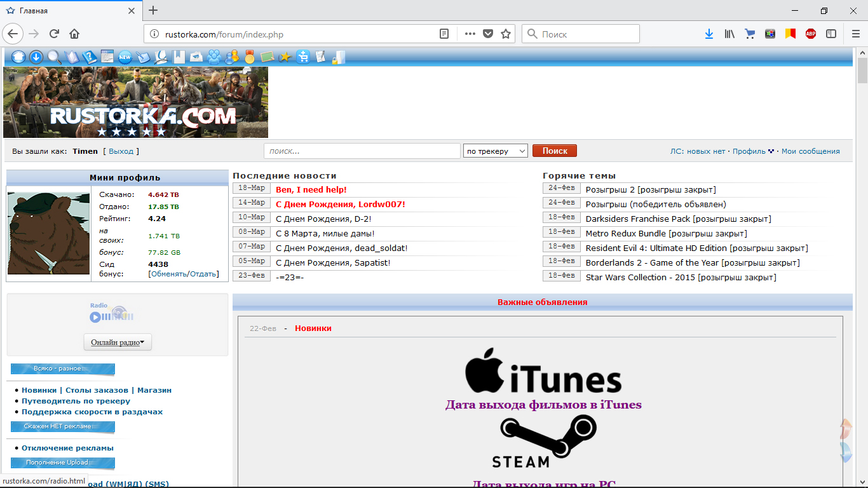Click the blue NEW badge icon
Image resolution: width=868 pixels, height=488 pixels.
[125, 57]
